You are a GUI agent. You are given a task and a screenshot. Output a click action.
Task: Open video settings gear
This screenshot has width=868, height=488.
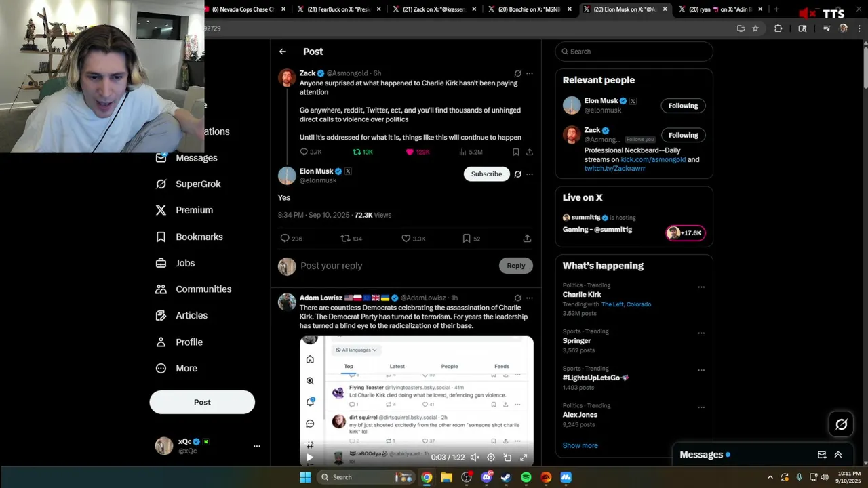tap(491, 457)
